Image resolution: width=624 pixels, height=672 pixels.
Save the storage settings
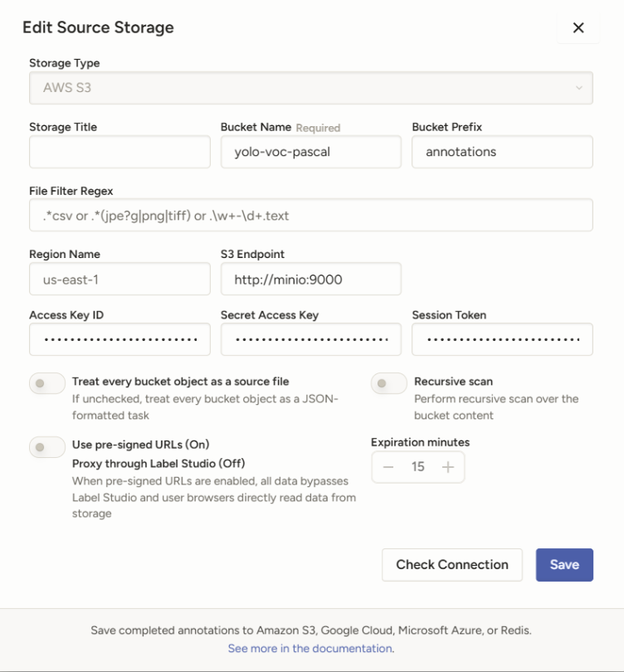[564, 564]
